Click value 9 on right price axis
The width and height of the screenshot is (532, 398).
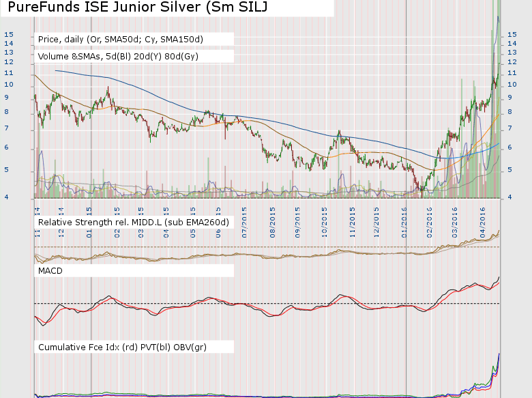point(509,98)
